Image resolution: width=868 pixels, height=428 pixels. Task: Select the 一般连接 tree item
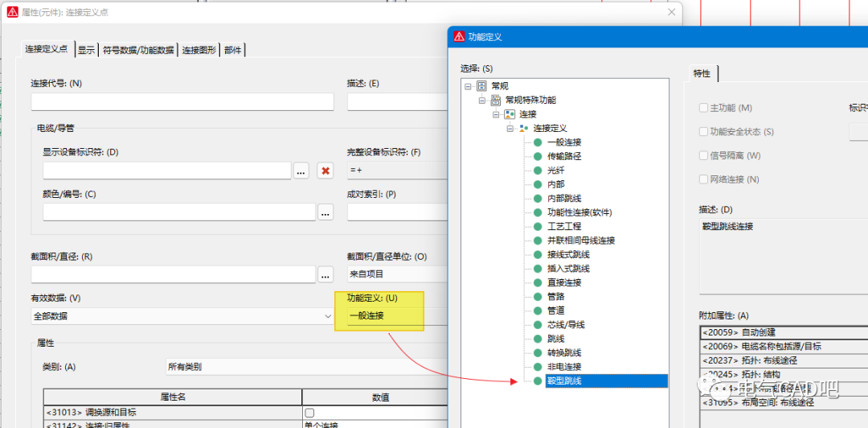[x=564, y=142]
